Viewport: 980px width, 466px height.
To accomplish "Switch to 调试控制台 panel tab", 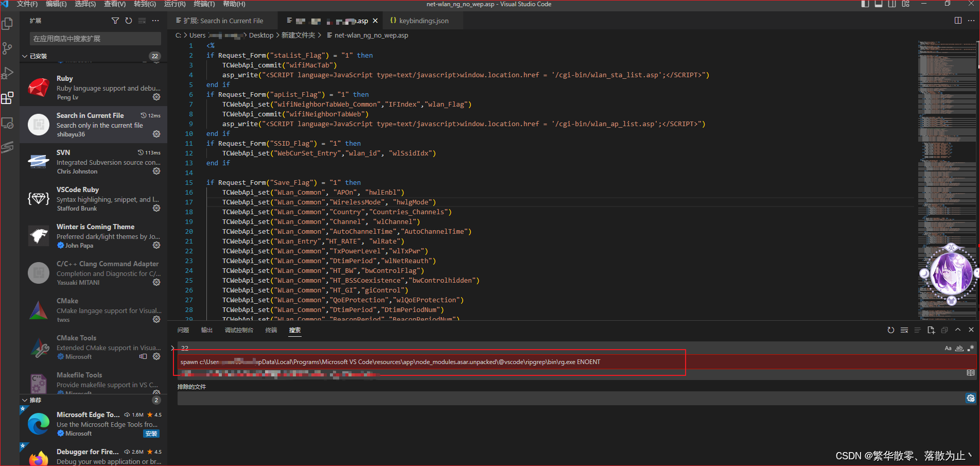I will click(239, 330).
